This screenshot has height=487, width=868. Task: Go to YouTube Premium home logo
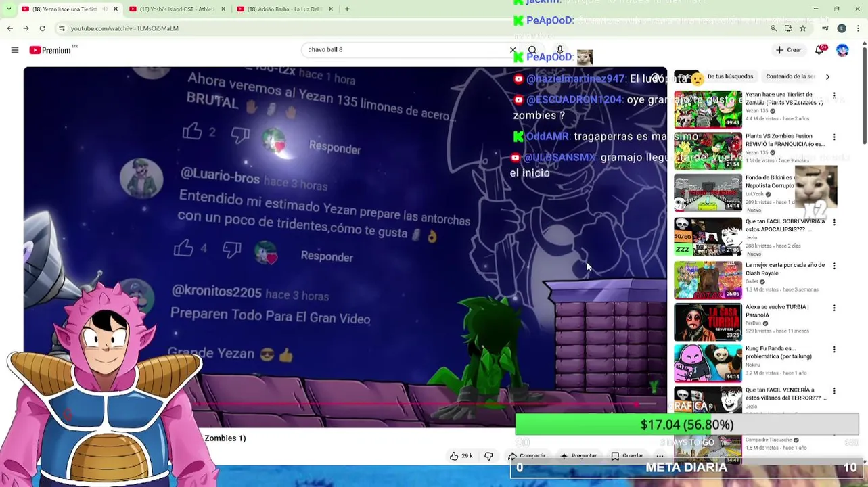coord(50,50)
